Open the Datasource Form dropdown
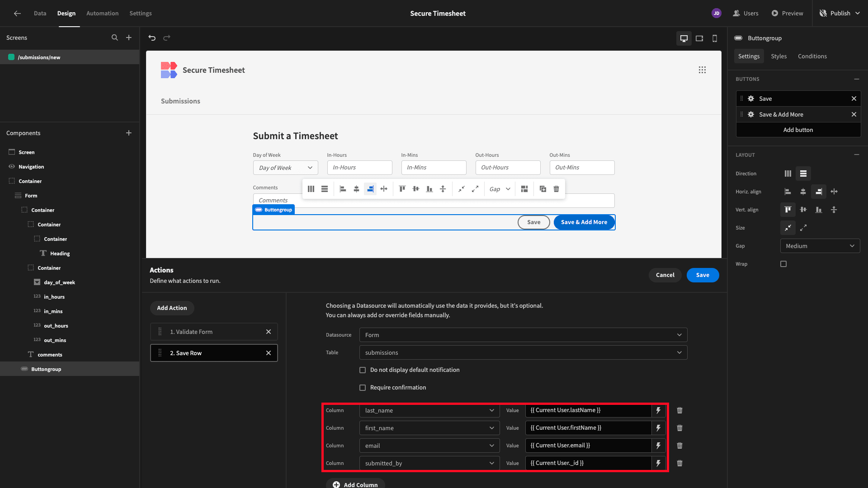This screenshot has height=488, width=868. tap(523, 335)
